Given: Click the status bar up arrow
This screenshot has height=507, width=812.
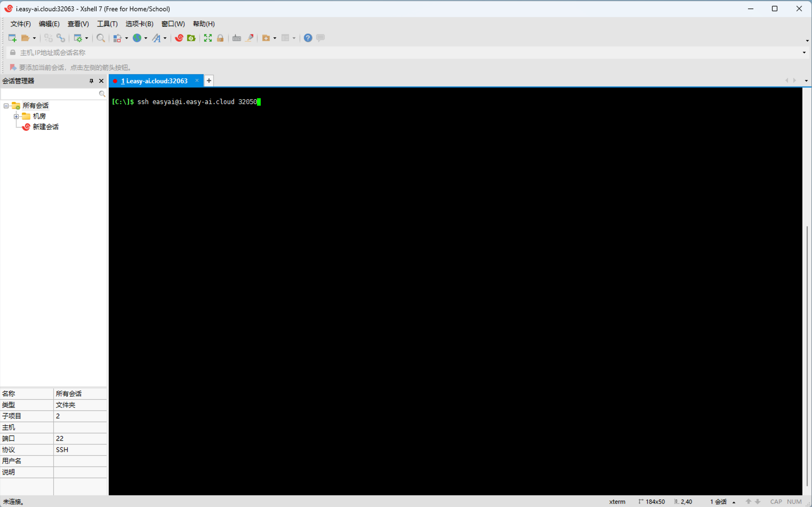Looking at the screenshot, I should coord(748,502).
